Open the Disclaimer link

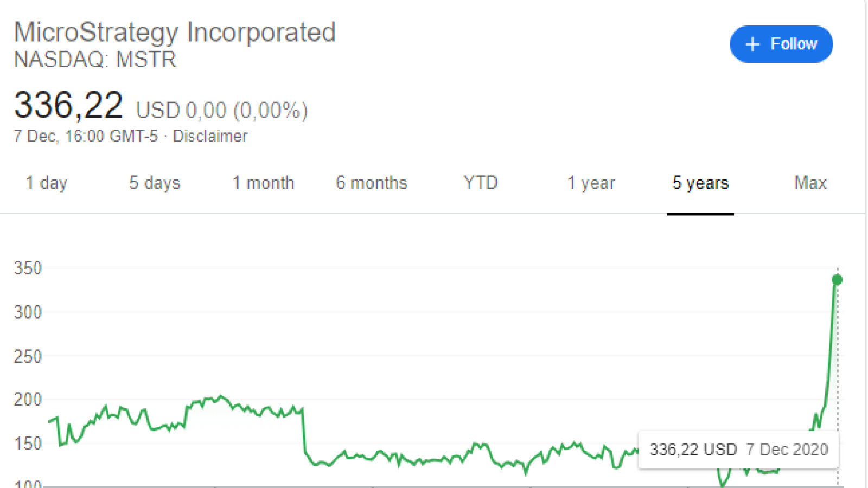click(x=210, y=136)
